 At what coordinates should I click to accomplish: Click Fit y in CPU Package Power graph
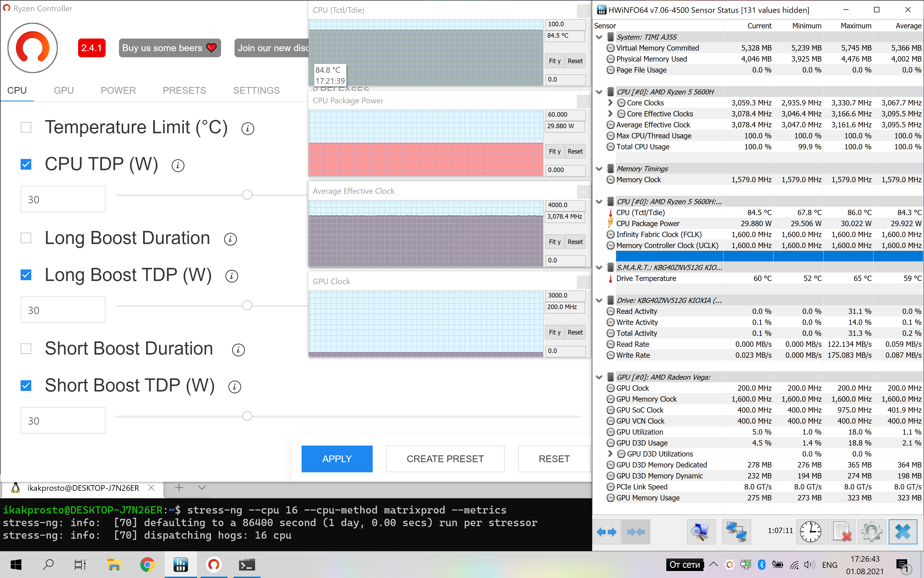tap(555, 151)
